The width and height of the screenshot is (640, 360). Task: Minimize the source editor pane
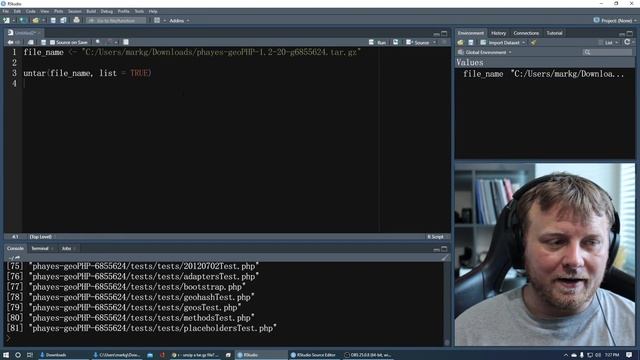tap(437, 33)
